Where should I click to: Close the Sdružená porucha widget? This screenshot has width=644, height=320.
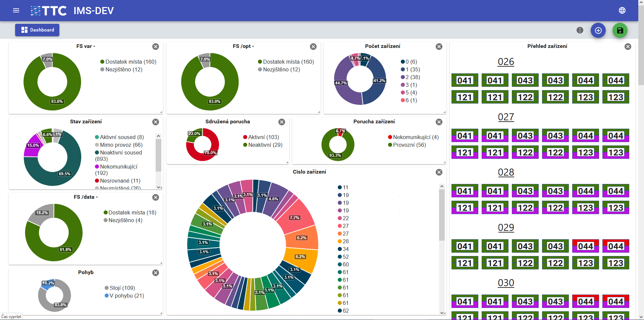click(x=282, y=122)
